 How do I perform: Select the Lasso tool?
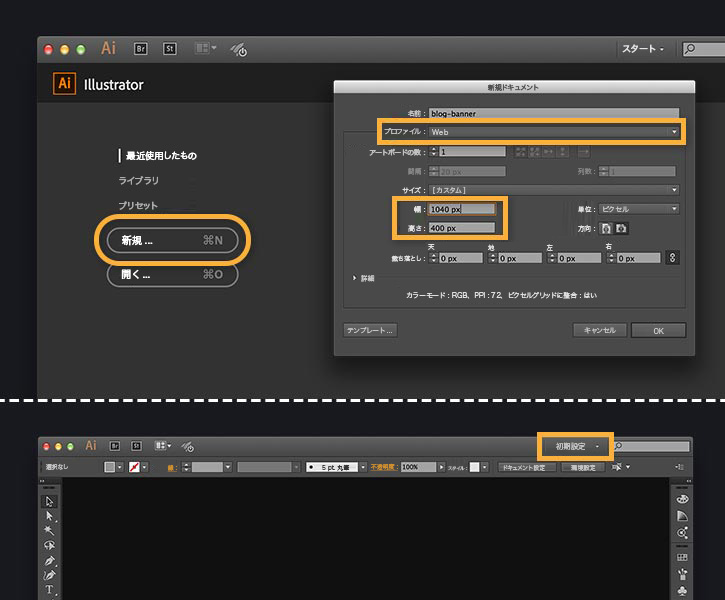[49, 545]
